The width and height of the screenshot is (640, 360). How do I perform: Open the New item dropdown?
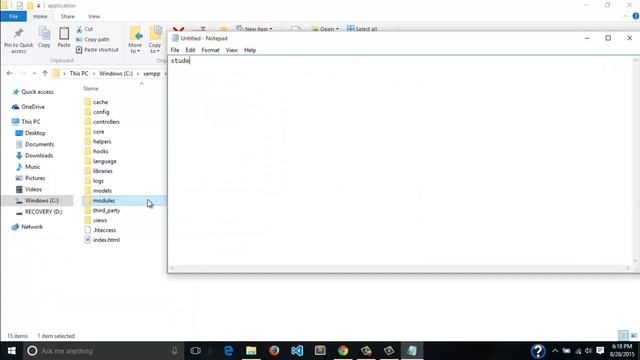254,29
